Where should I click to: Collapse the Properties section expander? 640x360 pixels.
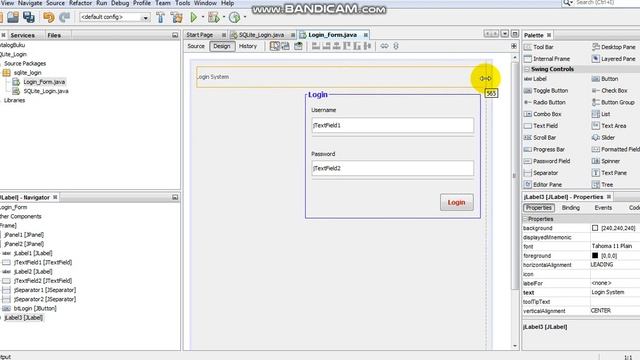point(525,219)
